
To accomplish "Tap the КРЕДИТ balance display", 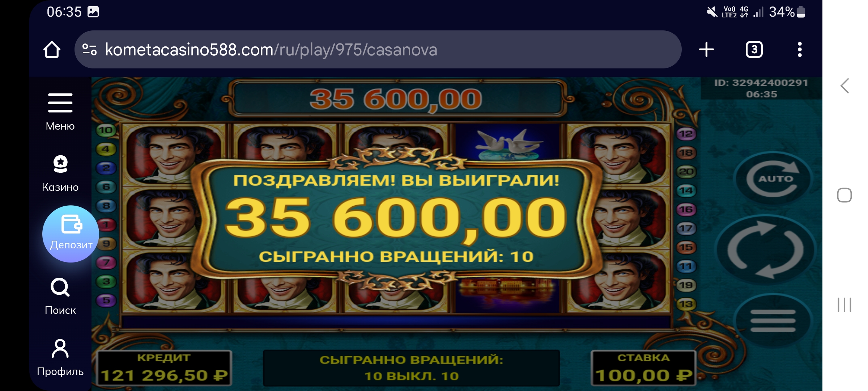I will pyautogui.click(x=164, y=368).
